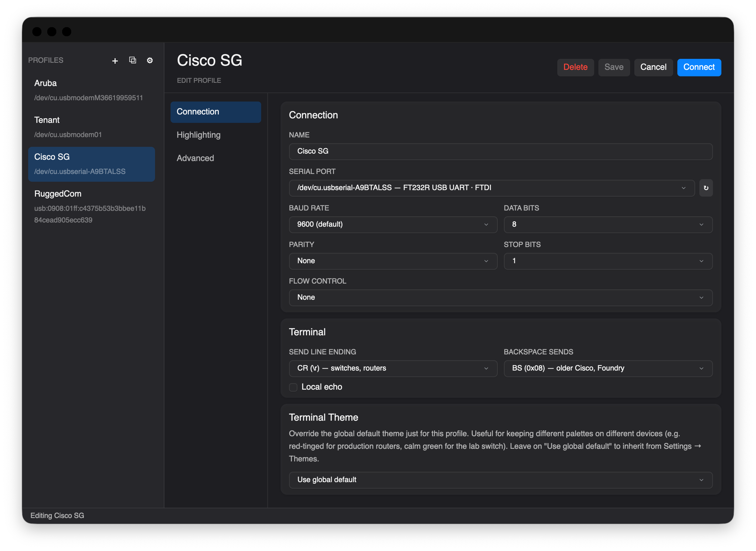Click the PROFILES sidebar heading

[46, 60]
